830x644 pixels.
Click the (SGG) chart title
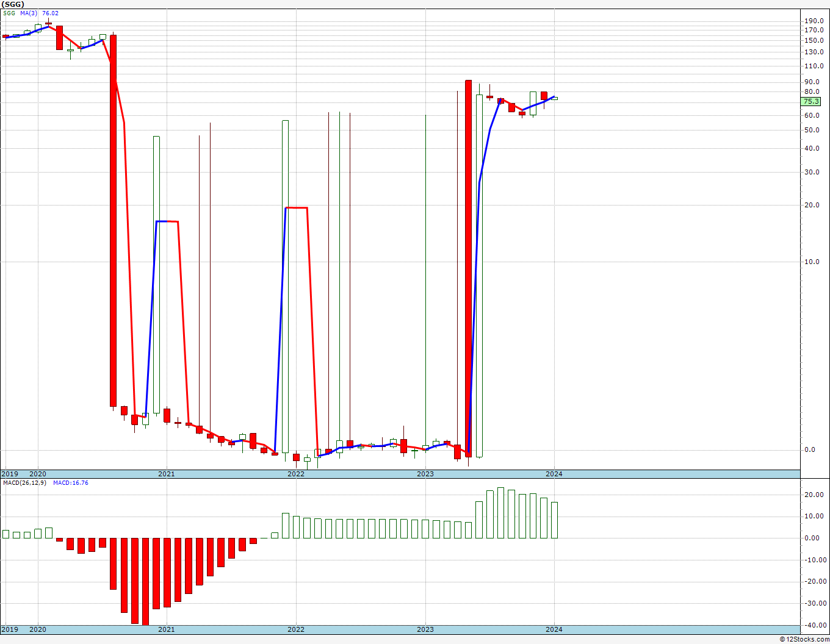click(13, 4)
